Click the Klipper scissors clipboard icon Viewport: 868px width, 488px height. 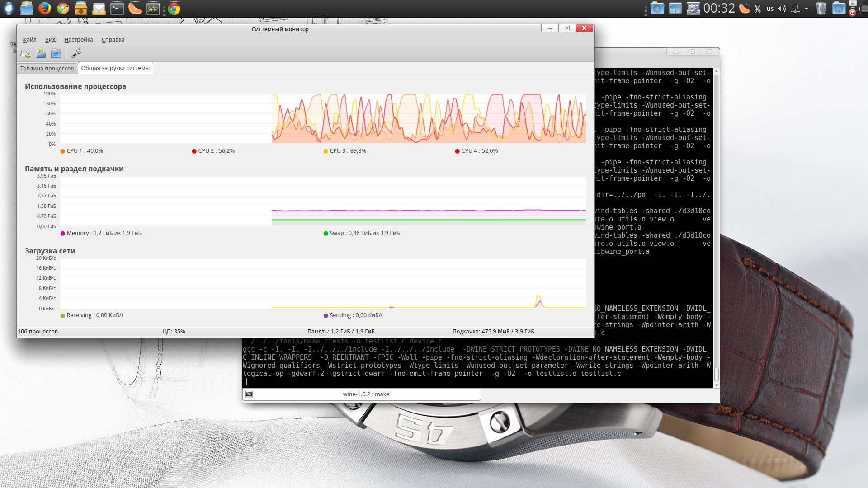coord(757,9)
